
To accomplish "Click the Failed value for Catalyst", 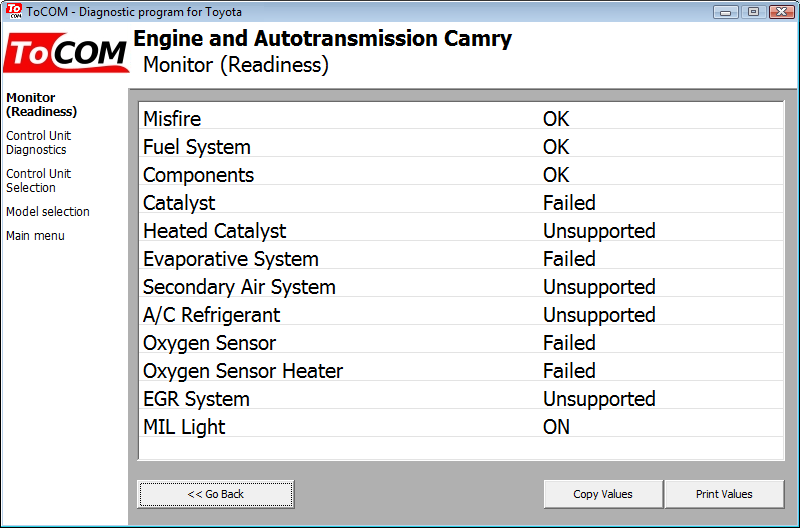I will point(569,203).
